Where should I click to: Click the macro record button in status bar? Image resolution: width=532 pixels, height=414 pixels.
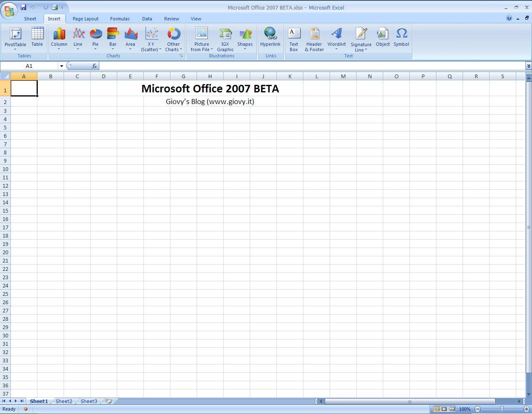(26, 409)
